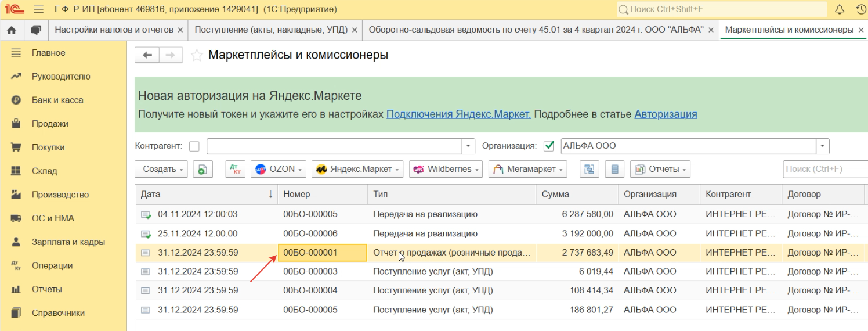Click the Дт/Кт postings icon in toolbar
Image resolution: width=868 pixels, height=331 pixels.
coord(236,169)
